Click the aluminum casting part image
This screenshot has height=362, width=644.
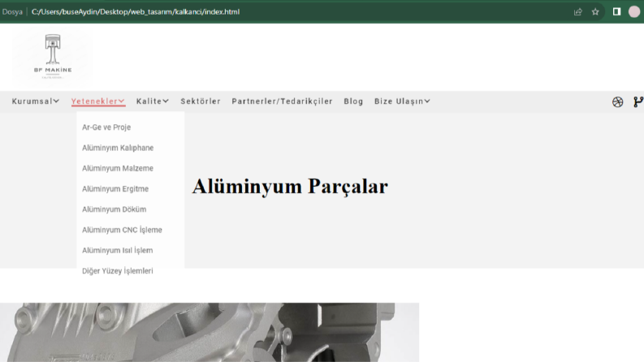[210, 333]
